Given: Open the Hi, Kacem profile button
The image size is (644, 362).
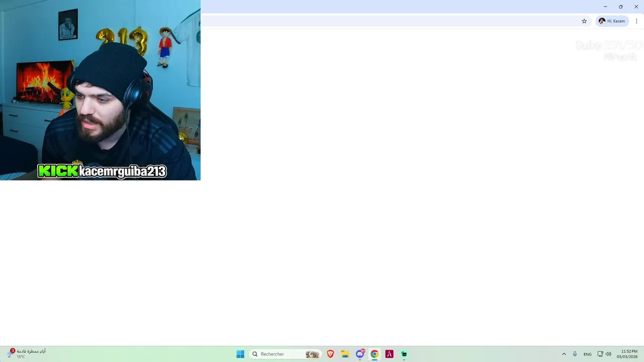Looking at the screenshot, I should [612, 21].
